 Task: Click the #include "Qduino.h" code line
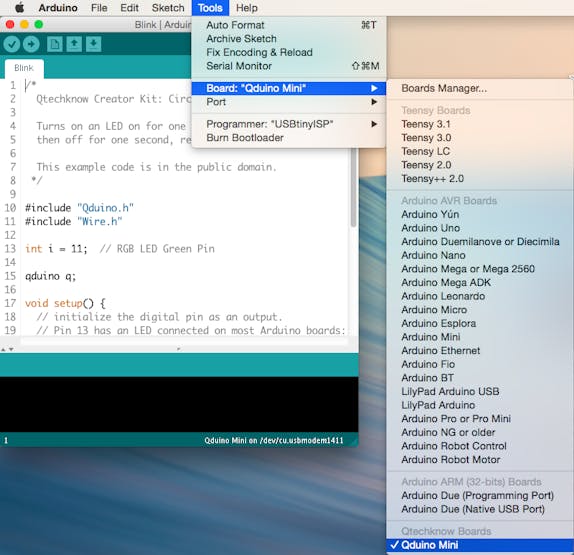[x=79, y=208]
